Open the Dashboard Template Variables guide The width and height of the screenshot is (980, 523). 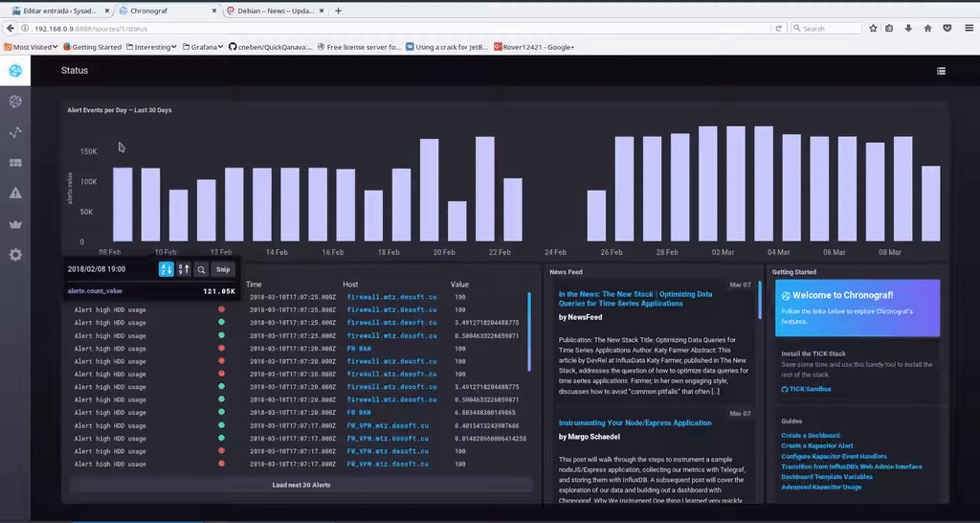coord(826,477)
